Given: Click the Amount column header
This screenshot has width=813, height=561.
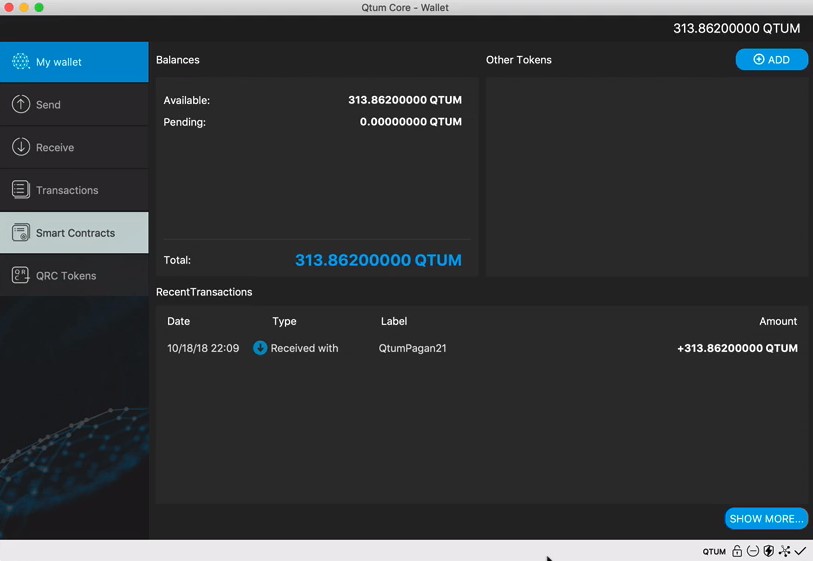Looking at the screenshot, I should coord(778,321).
